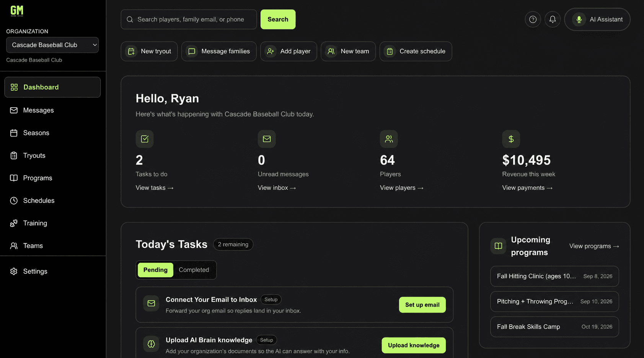
Task: Follow the View payments link
Action: 527,188
